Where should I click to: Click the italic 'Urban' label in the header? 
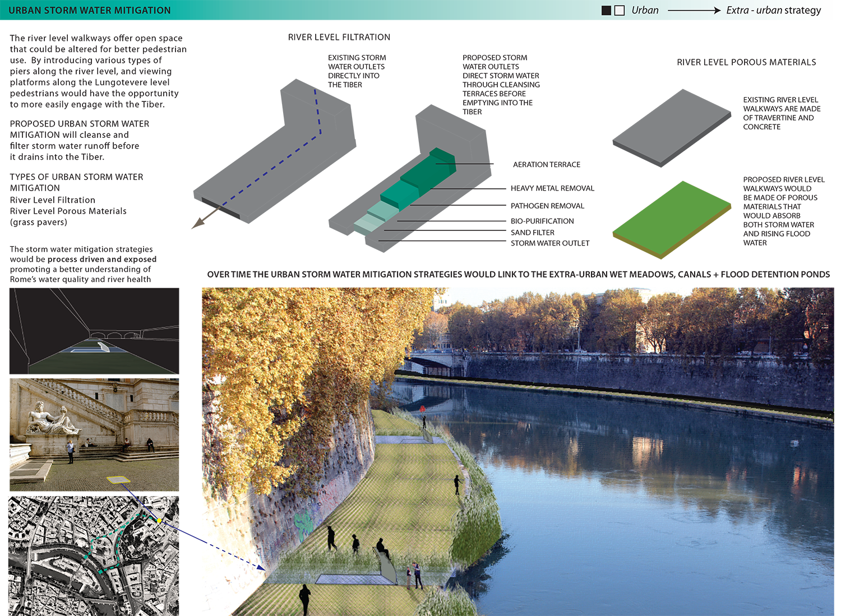645,10
